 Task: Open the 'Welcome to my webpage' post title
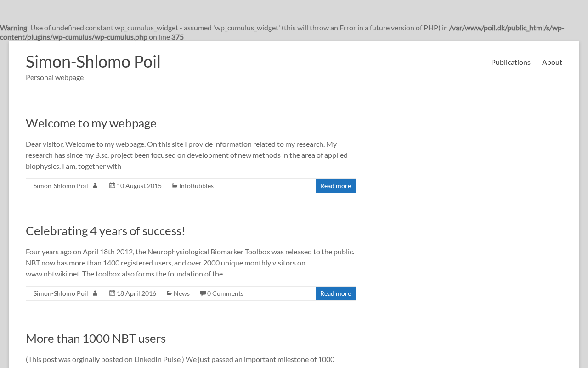click(x=91, y=123)
